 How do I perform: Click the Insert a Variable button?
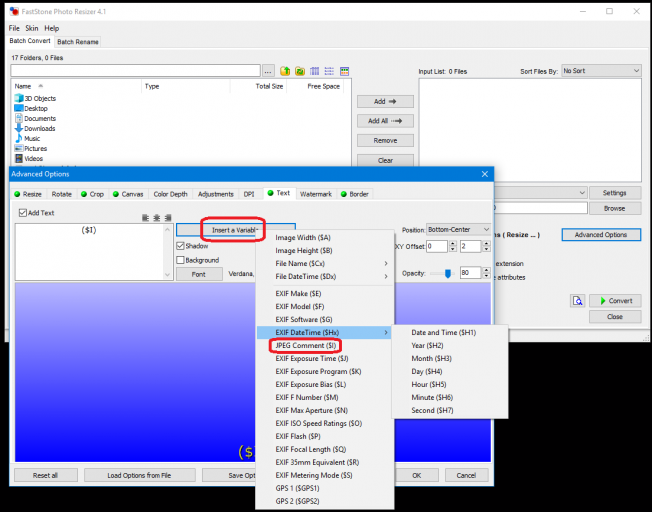pos(235,230)
